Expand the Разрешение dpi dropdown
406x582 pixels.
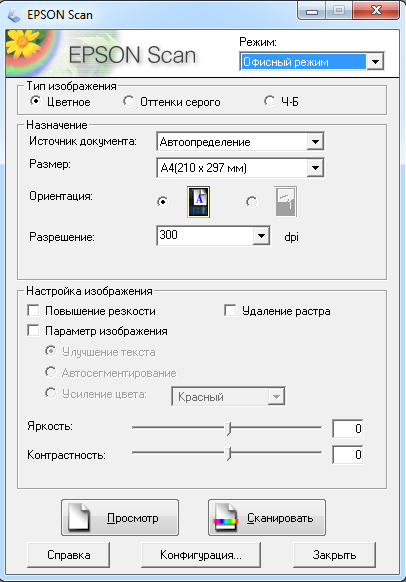click(261, 236)
